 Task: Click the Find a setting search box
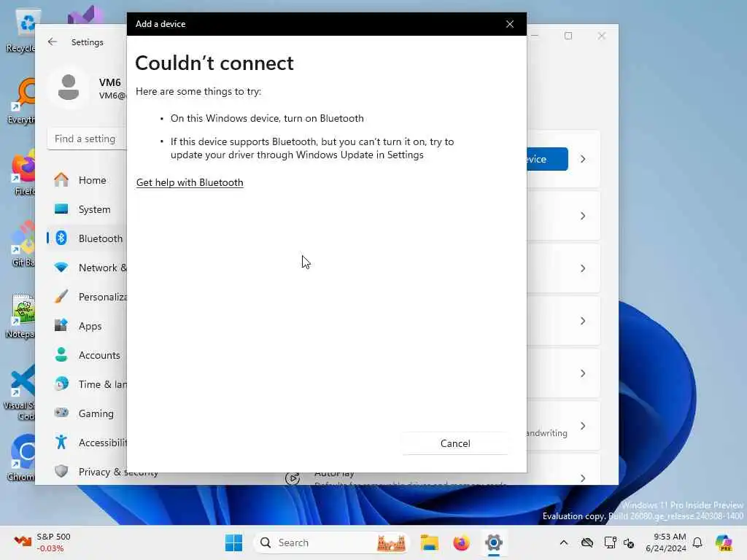pyautogui.click(x=88, y=139)
